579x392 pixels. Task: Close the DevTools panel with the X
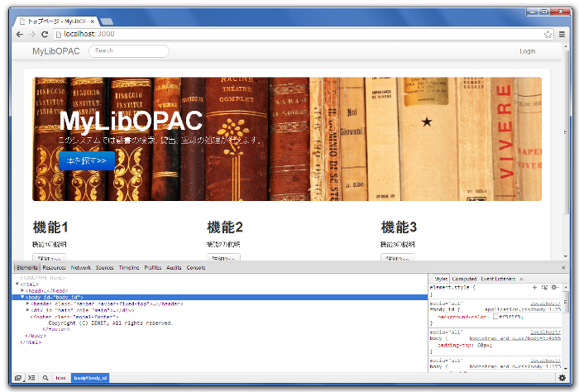coord(563,268)
